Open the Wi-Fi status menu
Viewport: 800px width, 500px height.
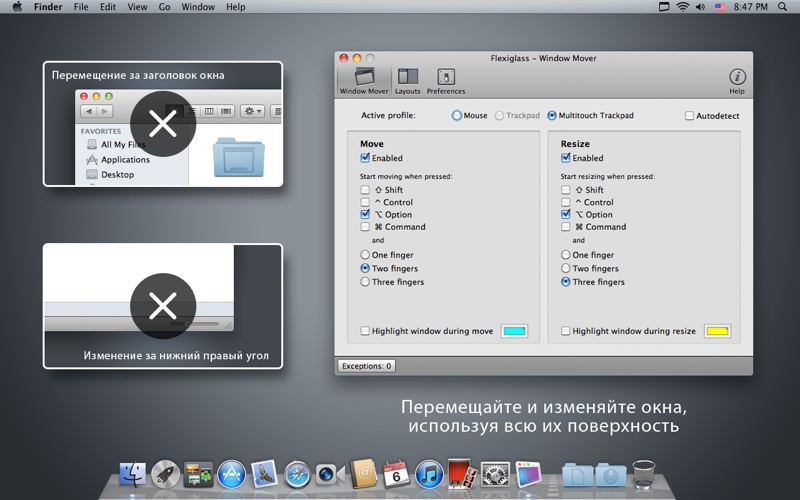682,7
